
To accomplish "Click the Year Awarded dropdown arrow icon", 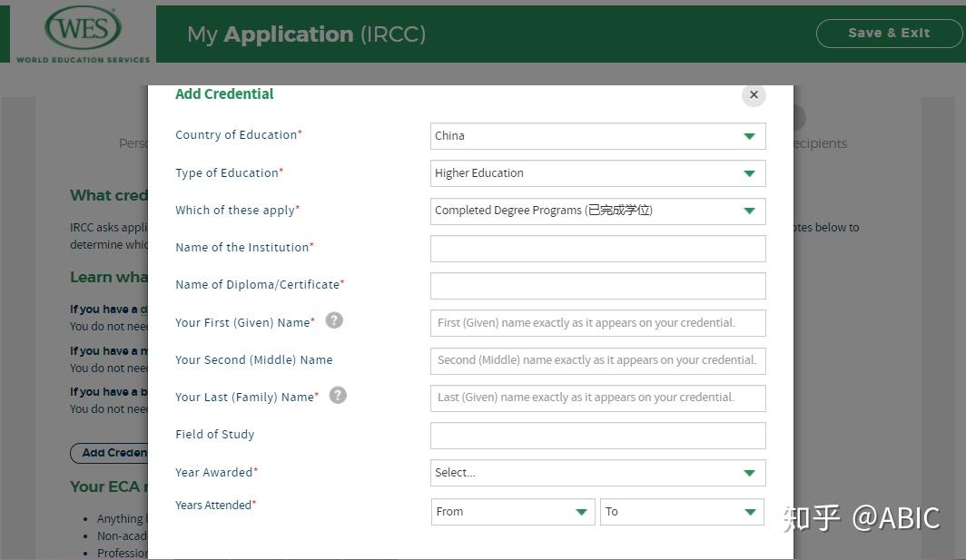I will tap(749, 473).
